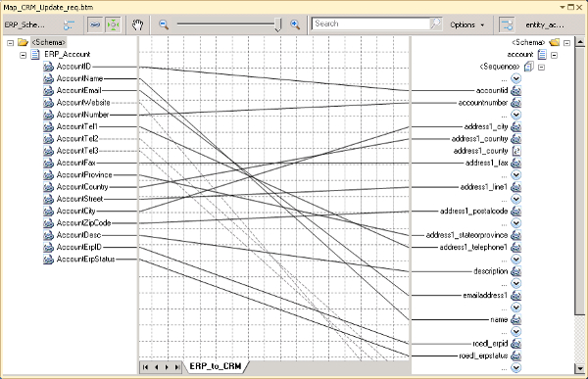The image size is (588, 379).
Task: Click the zoom in magnifier
Action: (x=296, y=24)
